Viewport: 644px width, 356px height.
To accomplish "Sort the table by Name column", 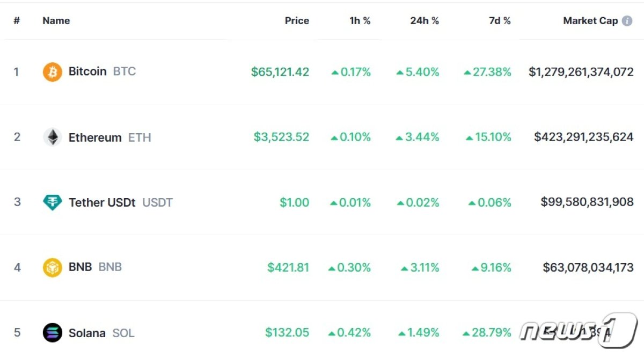I will coord(56,21).
